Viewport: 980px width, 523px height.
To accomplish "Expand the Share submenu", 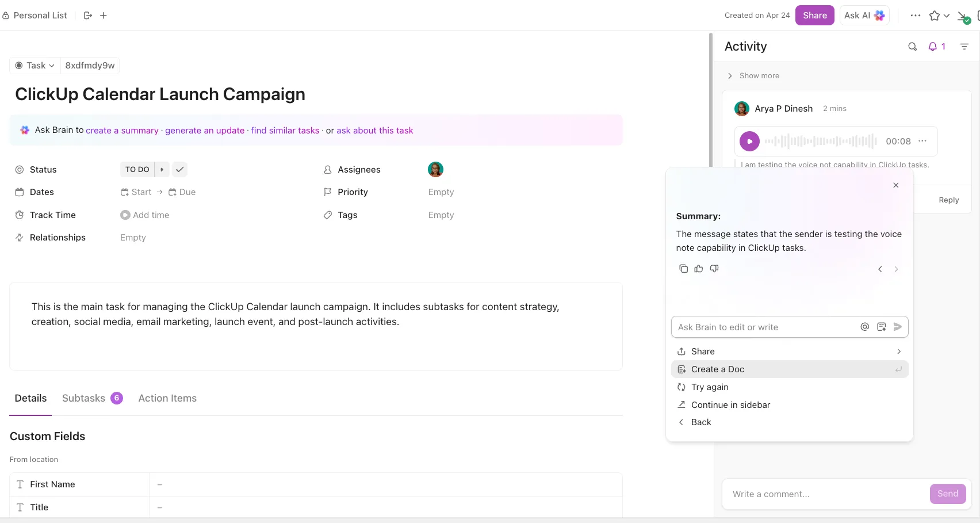I will click(x=790, y=352).
